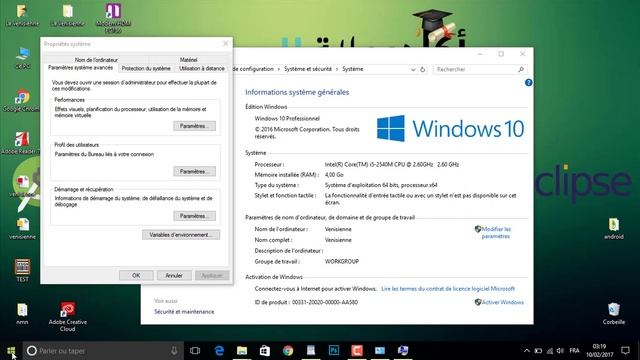This screenshot has width=640, height=360.
Task: Launch Microsoft Edge from the taskbar
Action: pyautogui.click(x=219, y=351)
